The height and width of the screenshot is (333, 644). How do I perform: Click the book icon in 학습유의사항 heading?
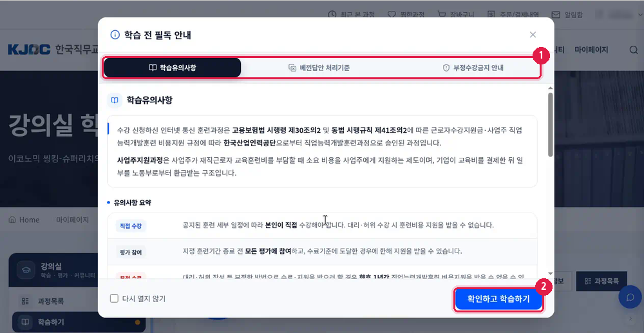[x=115, y=100]
